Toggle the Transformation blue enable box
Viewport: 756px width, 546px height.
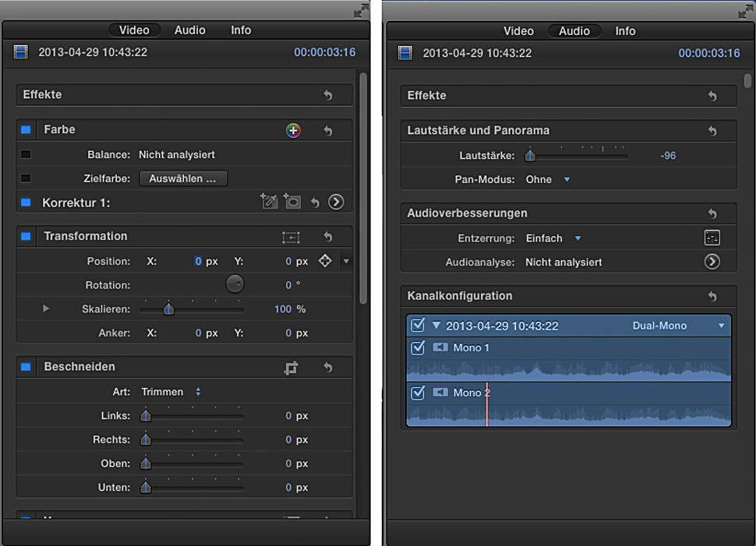click(x=26, y=236)
